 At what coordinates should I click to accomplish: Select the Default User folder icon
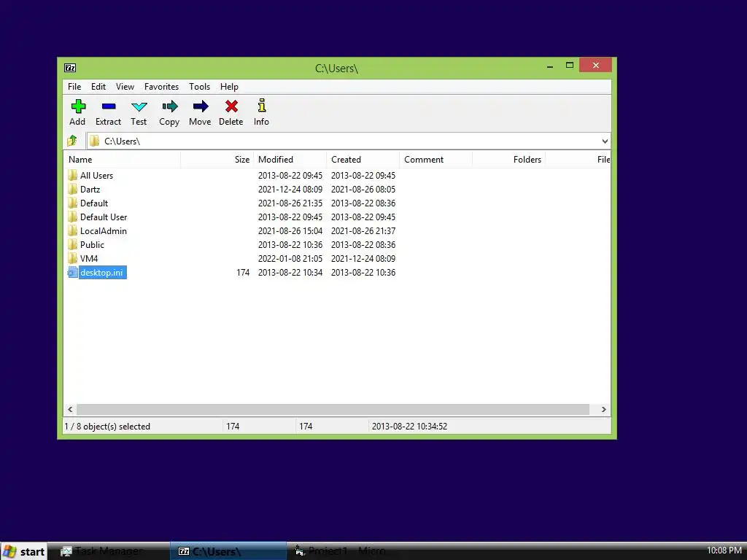(x=72, y=217)
